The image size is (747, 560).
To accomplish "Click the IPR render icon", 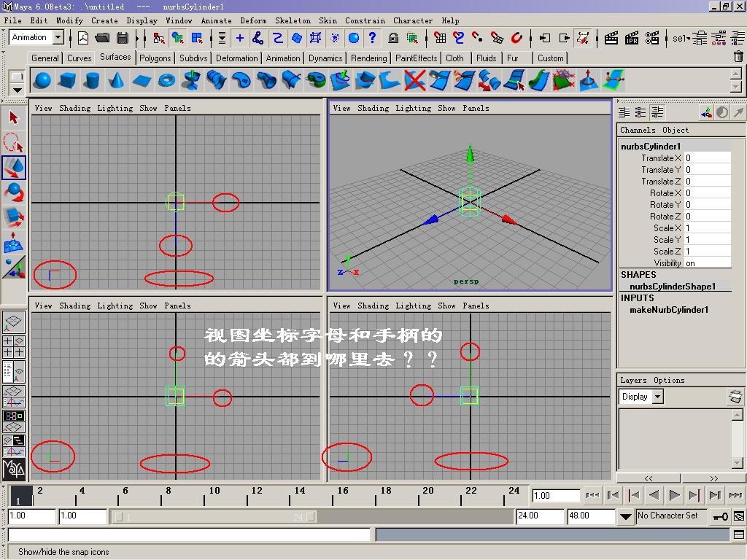I will 631,38.
